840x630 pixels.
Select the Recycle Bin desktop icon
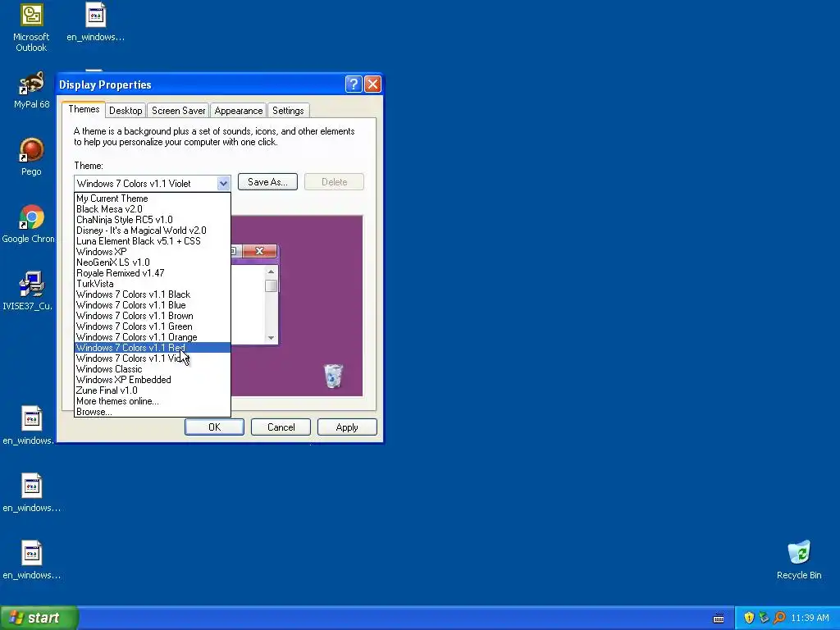(799, 559)
